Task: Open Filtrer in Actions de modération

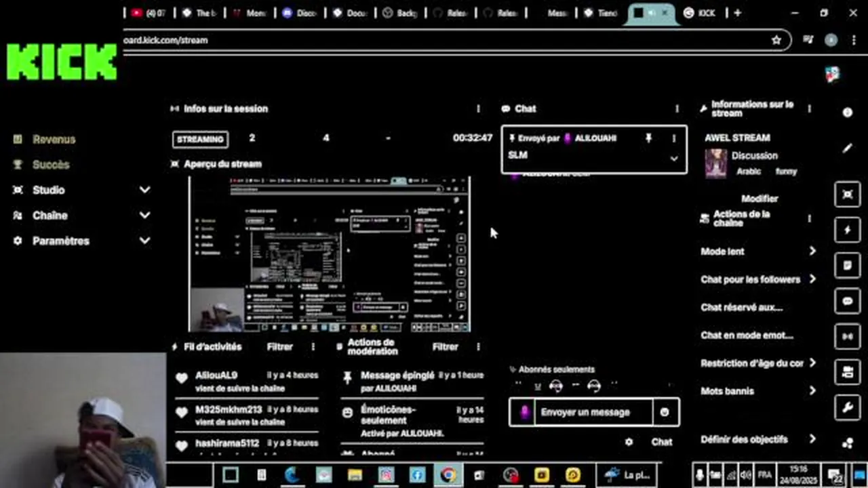Action: pos(446,346)
